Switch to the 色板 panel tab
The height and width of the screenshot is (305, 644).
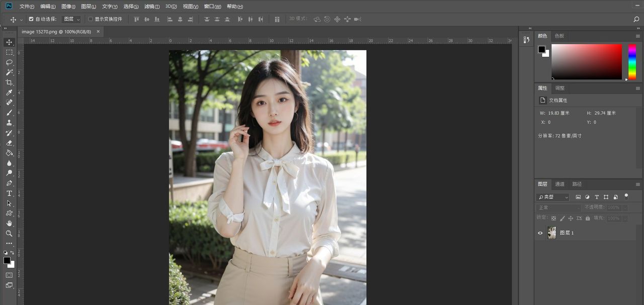click(x=559, y=36)
